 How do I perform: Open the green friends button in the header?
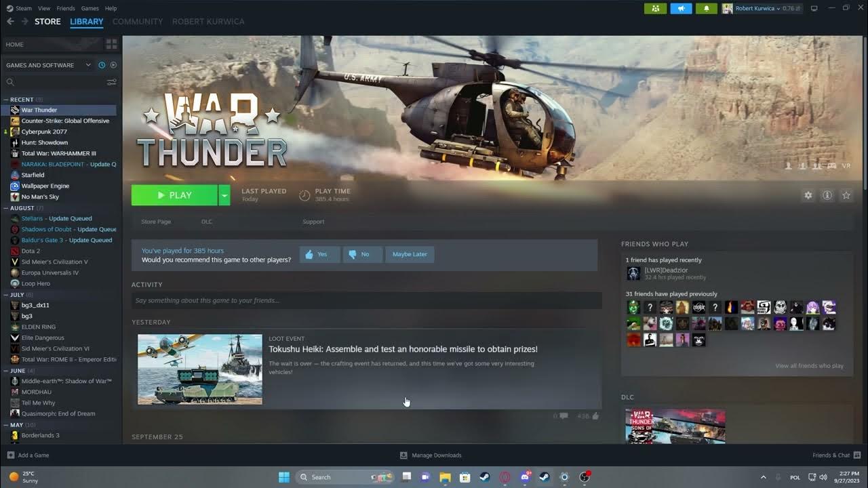click(655, 8)
